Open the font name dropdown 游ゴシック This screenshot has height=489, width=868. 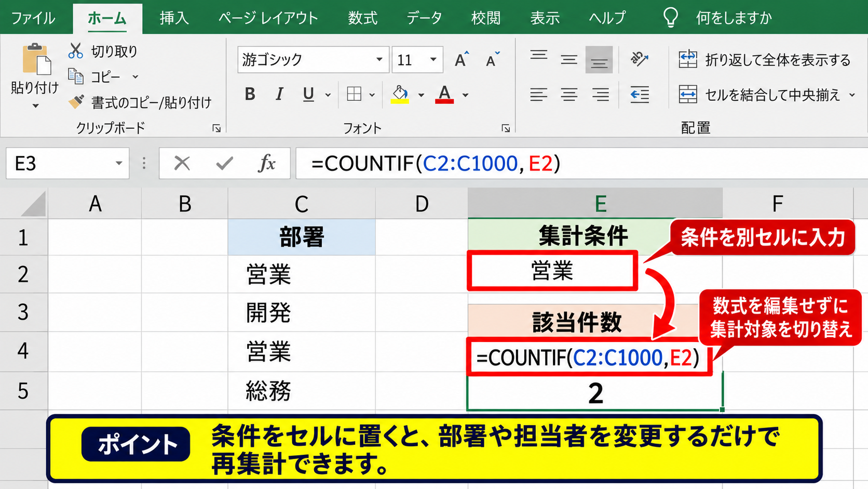tap(379, 59)
